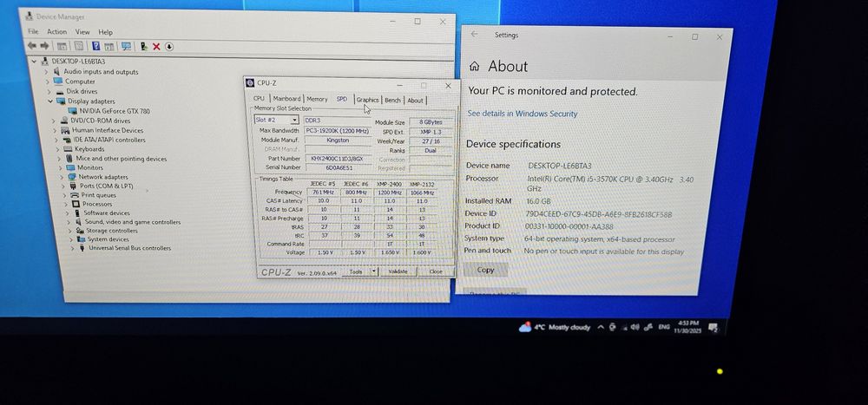Collapse the DESKTOP-LE6BTA3 root node
868x405 pixels.
[x=35, y=62]
